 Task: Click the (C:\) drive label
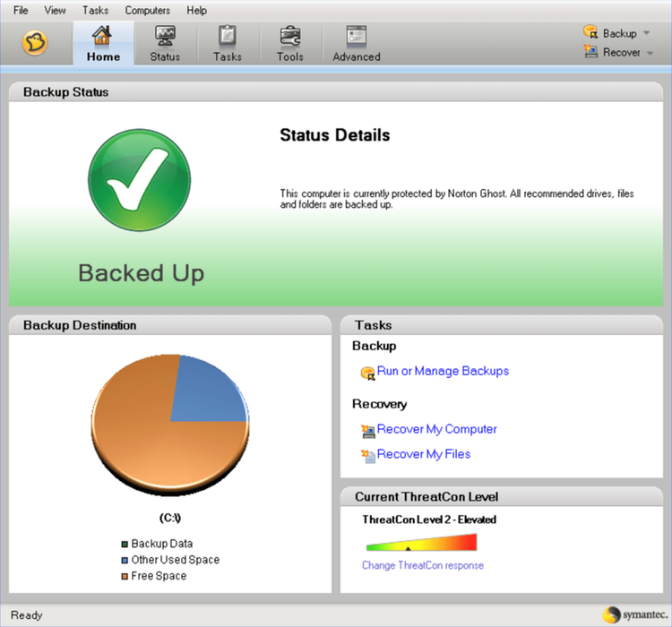click(x=170, y=518)
